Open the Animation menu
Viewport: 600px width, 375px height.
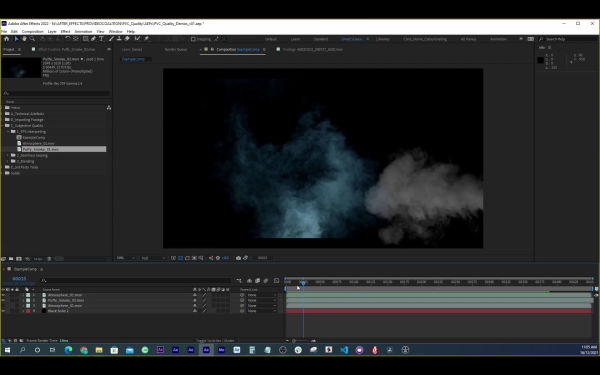(x=83, y=31)
